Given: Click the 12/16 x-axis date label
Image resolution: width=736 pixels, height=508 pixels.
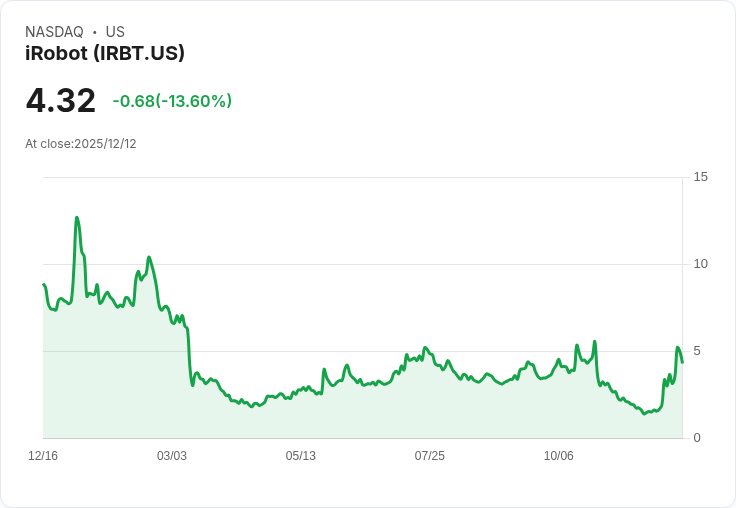Looking at the screenshot, I should coord(43,456).
